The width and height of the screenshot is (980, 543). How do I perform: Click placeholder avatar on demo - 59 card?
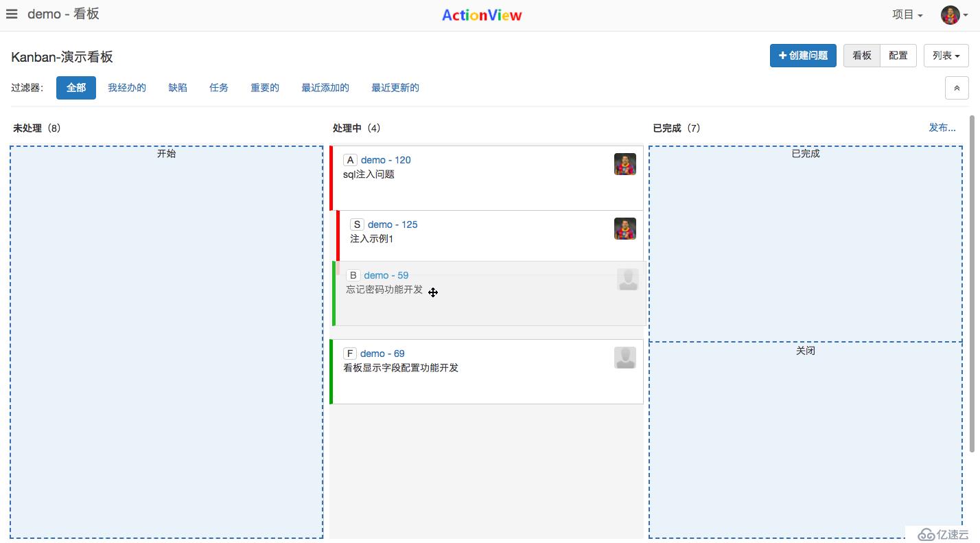point(628,279)
